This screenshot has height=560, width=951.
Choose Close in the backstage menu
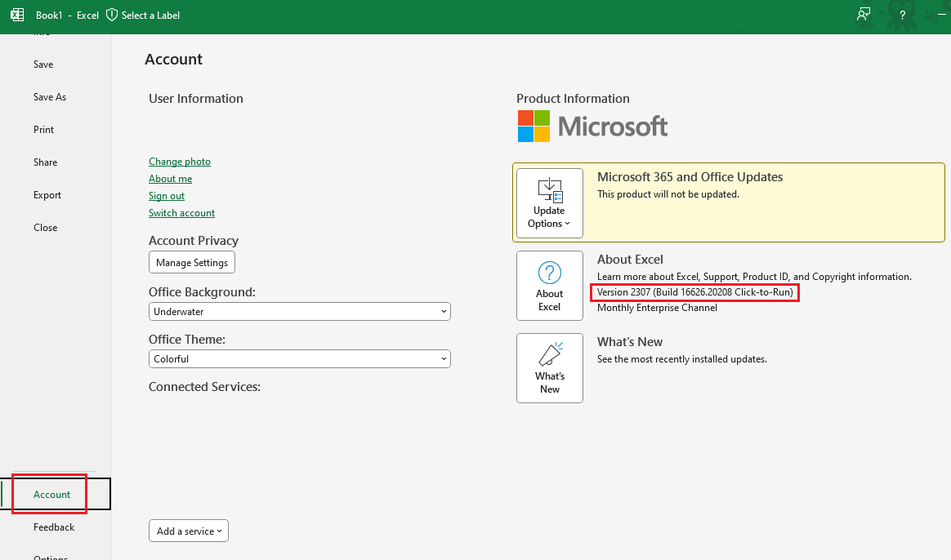[46, 228]
